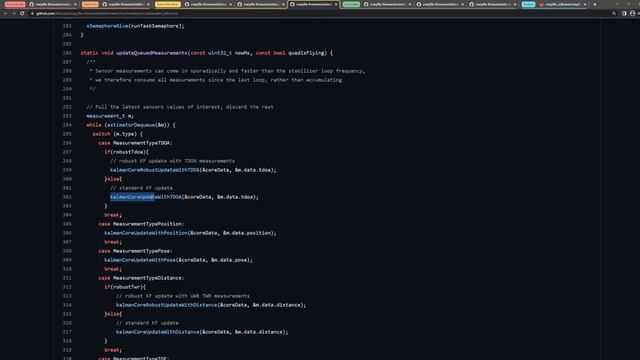Click the updateQueuedMeasurements function name

tap(151, 53)
